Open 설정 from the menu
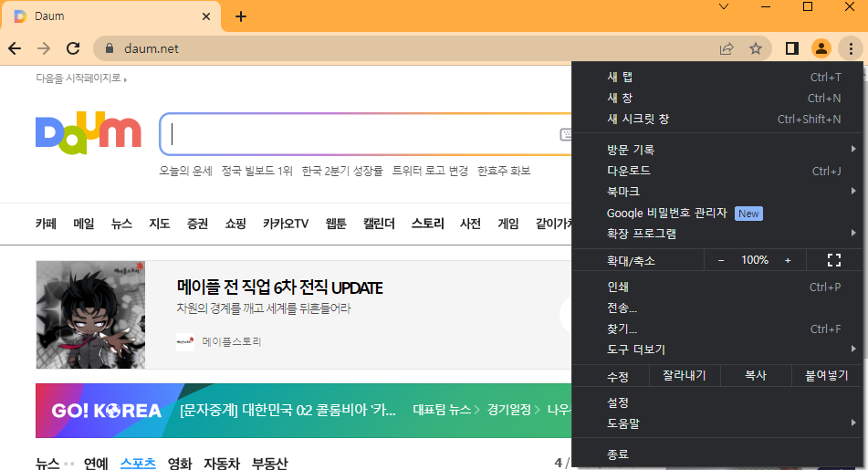This screenshot has width=868, height=470. point(717,402)
